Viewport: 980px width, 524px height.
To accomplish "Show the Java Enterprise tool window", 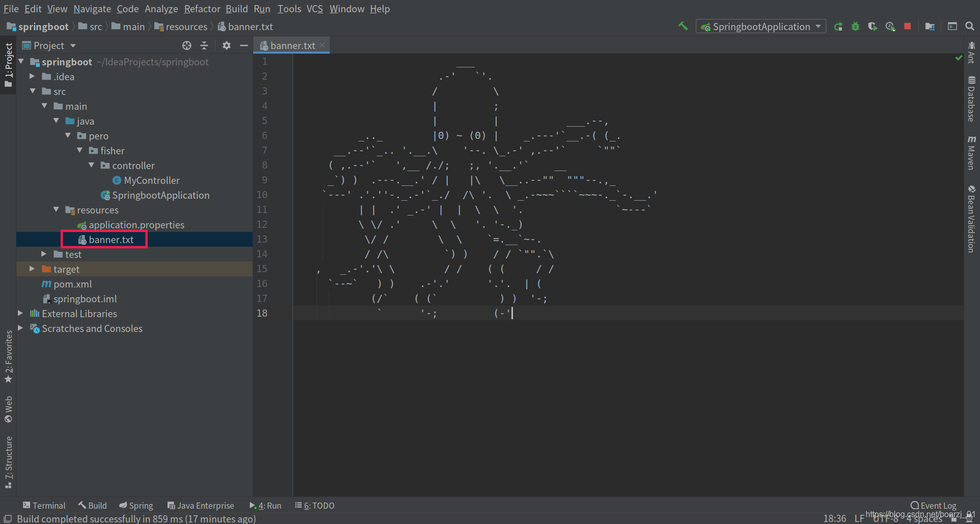I will pos(201,506).
